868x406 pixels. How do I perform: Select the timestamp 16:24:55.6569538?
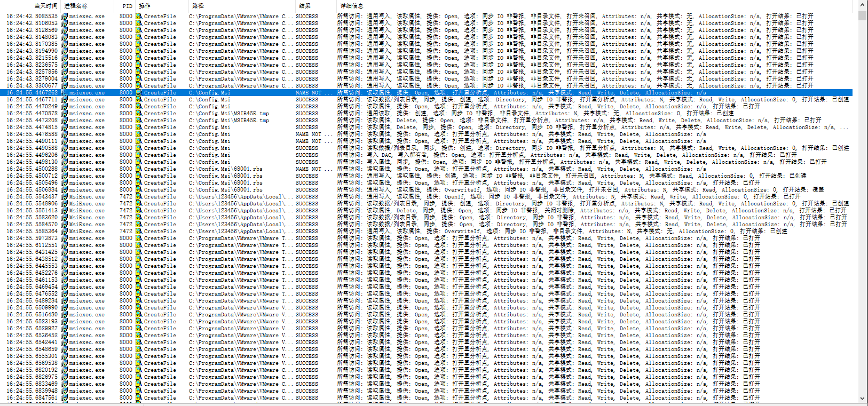click(x=32, y=363)
